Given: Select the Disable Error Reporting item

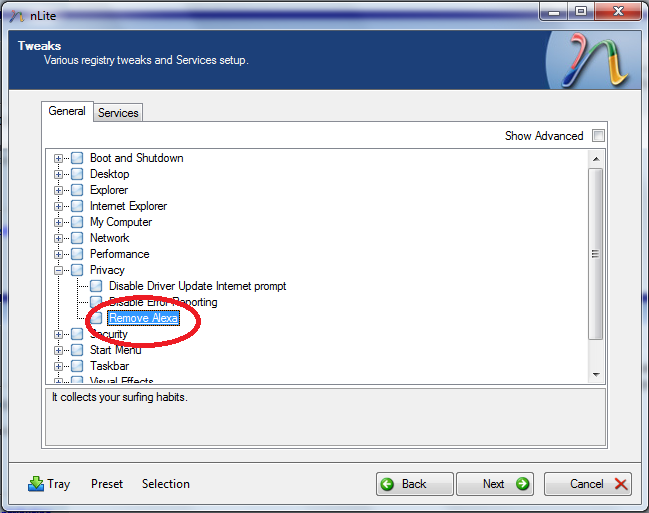Looking at the screenshot, I should [x=163, y=302].
